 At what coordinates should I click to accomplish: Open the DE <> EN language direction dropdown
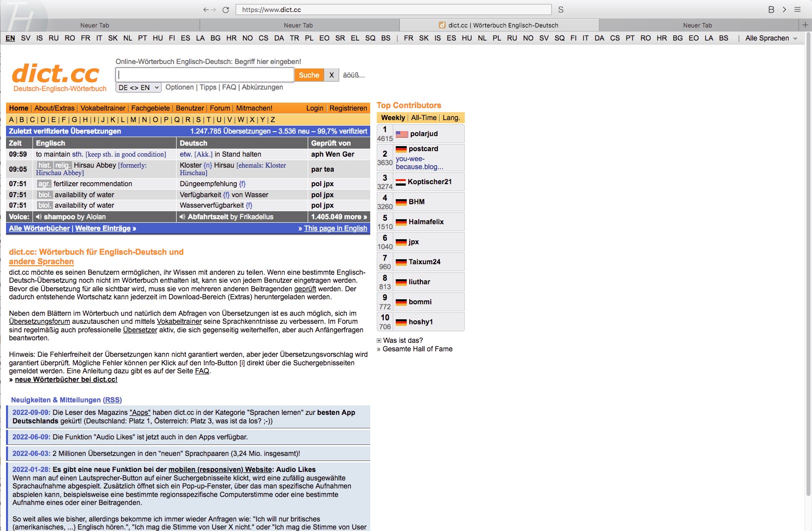point(139,88)
